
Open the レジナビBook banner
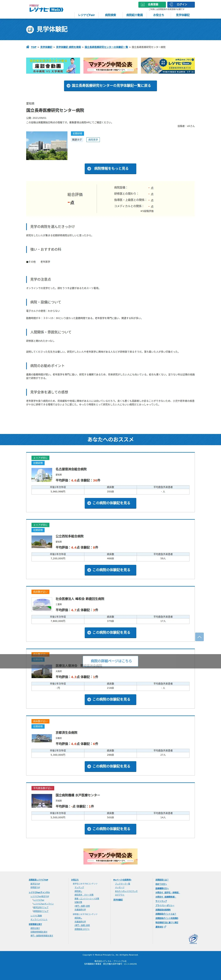[168, 66]
